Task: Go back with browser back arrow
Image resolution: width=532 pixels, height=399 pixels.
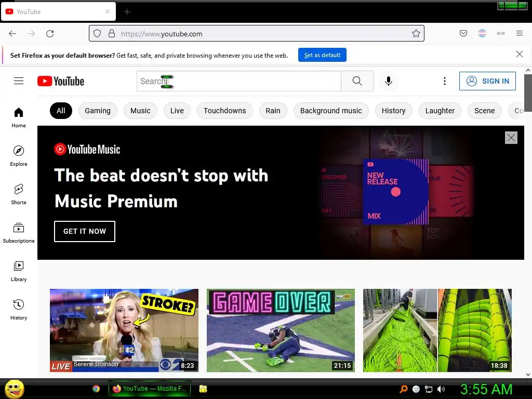Action: pyautogui.click(x=12, y=34)
